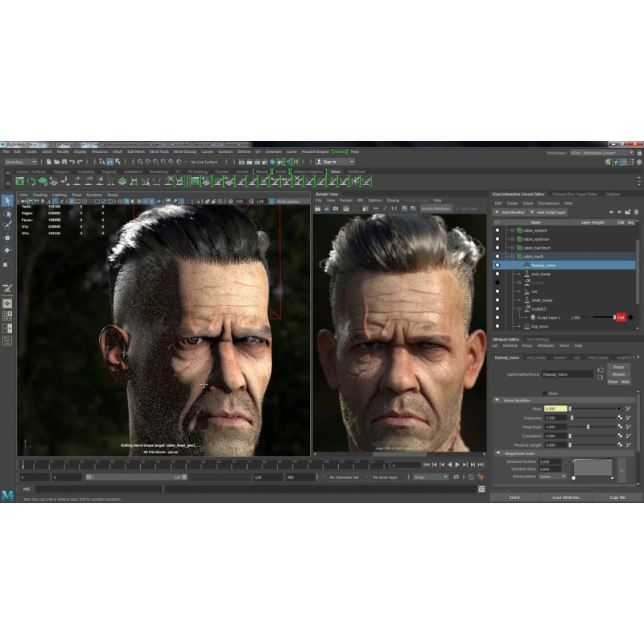644x644 pixels.
Task: Activate the Move tool in toolbox
Action: [x=7, y=238]
